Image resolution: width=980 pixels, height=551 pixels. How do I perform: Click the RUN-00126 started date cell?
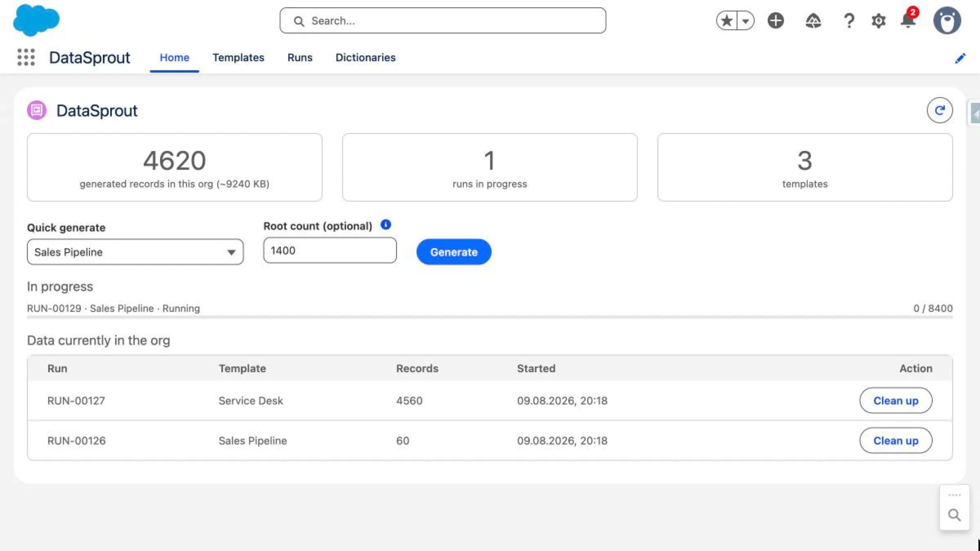click(x=562, y=440)
